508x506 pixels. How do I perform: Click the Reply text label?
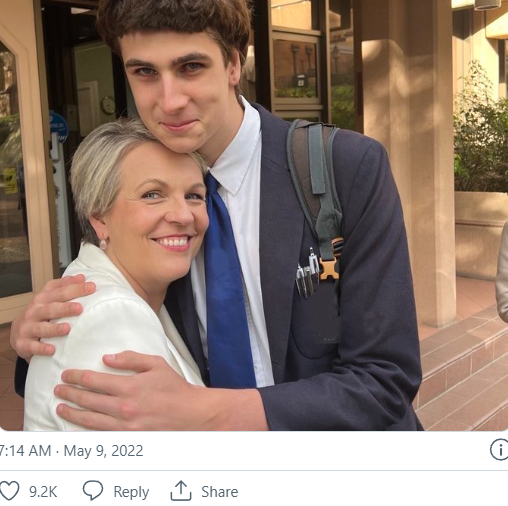tap(131, 492)
